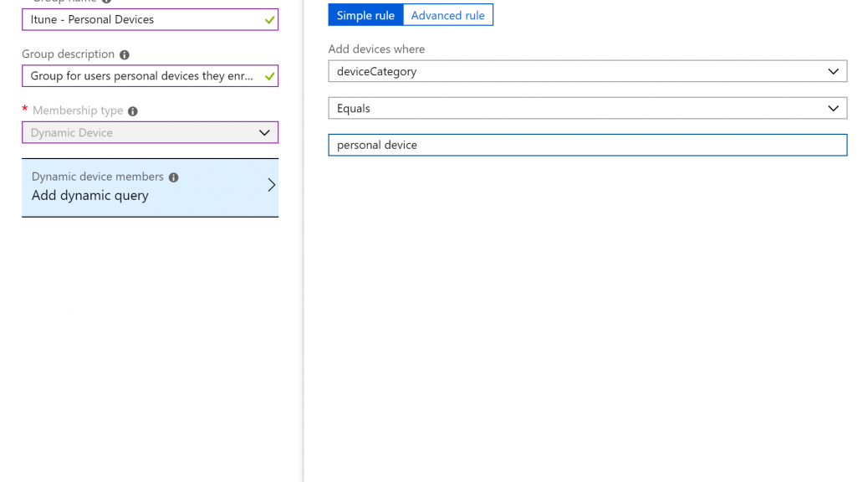
Task: Click the personal device value field
Action: pos(587,145)
